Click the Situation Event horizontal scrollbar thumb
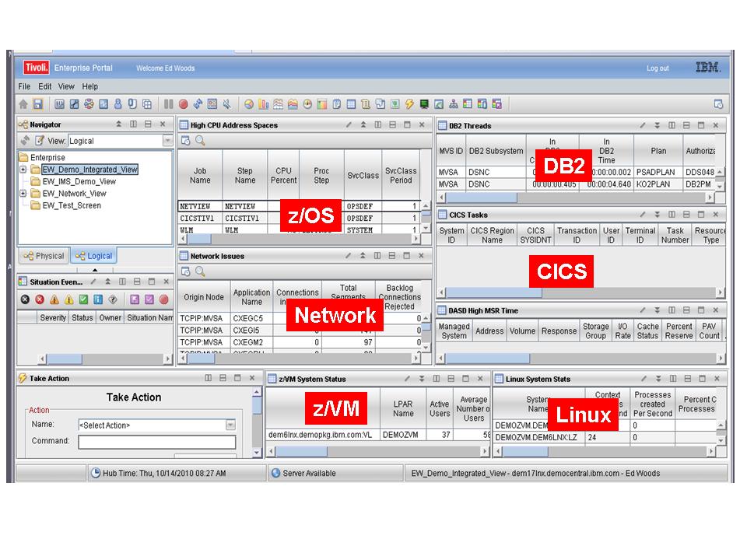This screenshot has width=747, height=560. (x=64, y=358)
